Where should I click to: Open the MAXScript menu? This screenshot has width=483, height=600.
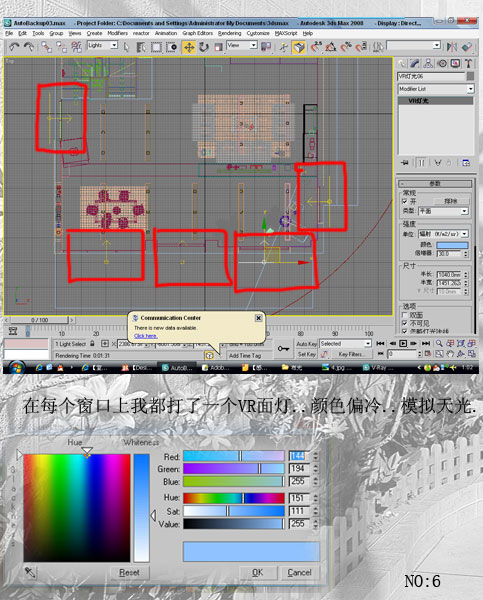click(286, 33)
